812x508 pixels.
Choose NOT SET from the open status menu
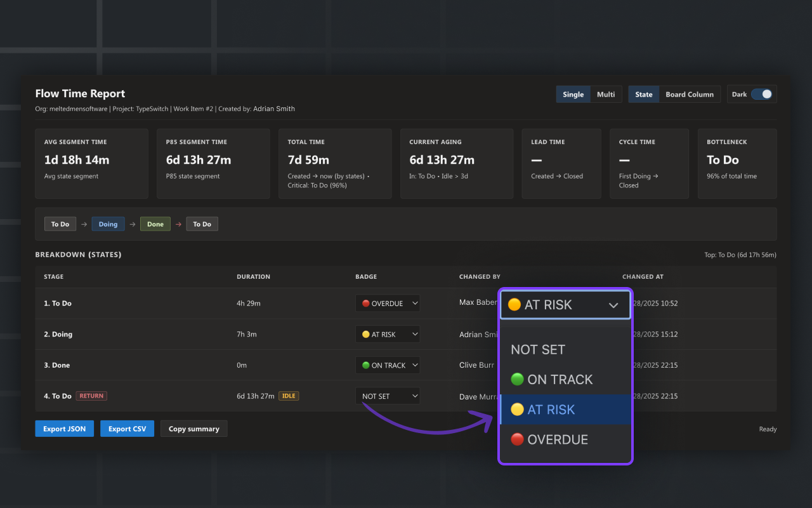(537, 349)
